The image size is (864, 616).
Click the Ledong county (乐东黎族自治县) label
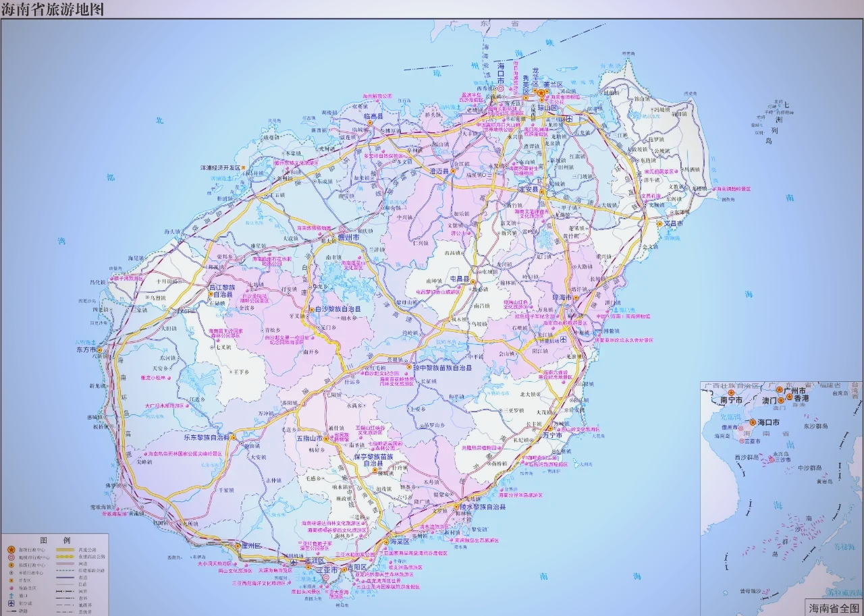click(203, 437)
